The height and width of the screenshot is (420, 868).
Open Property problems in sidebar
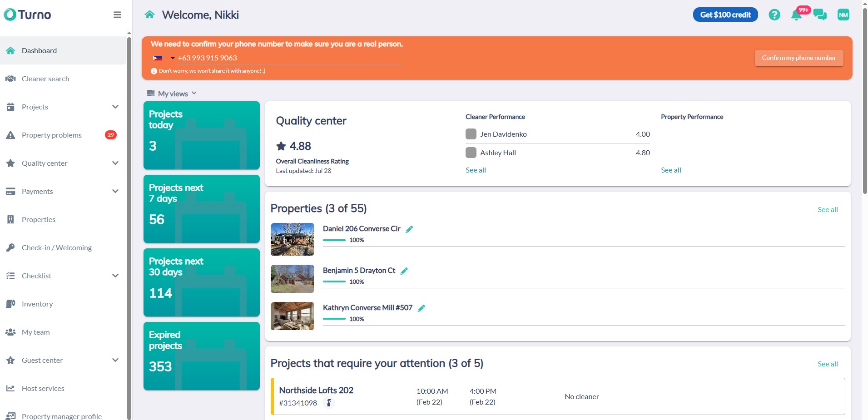coord(52,135)
